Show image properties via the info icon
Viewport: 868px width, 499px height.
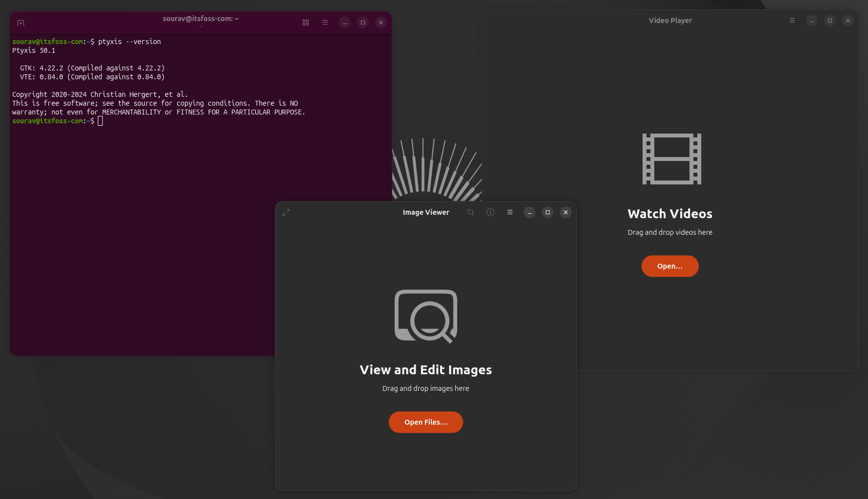490,212
